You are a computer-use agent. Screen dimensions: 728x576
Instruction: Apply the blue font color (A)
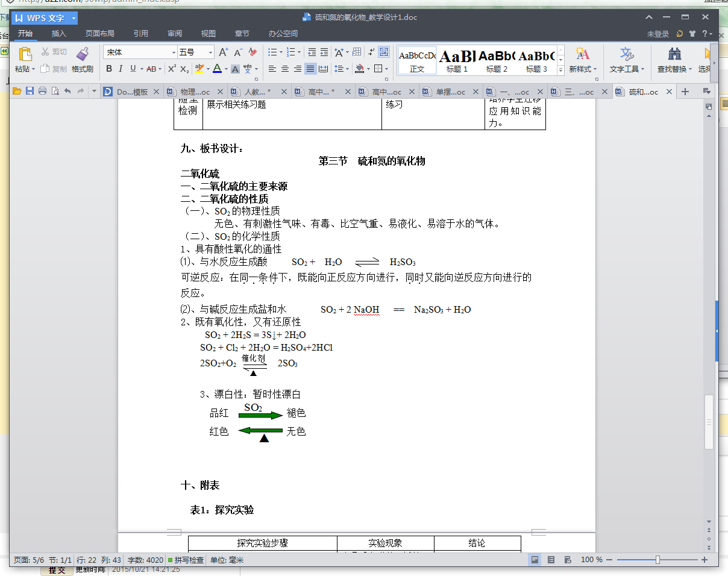pos(217,69)
